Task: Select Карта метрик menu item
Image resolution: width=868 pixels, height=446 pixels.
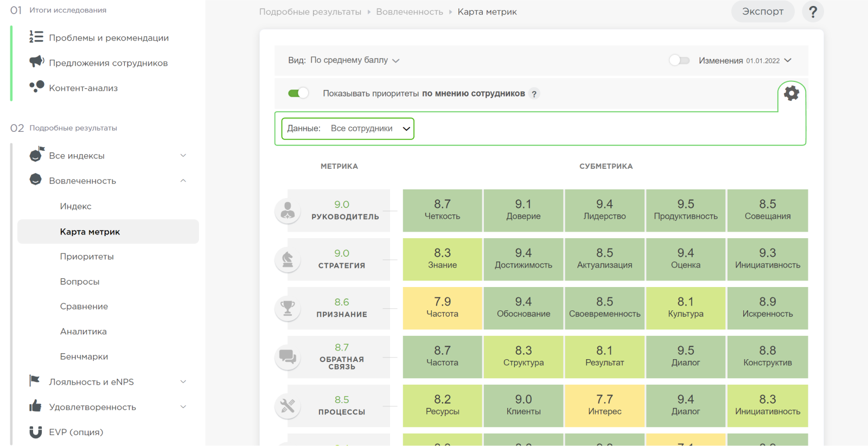Action: [x=108, y=232]
